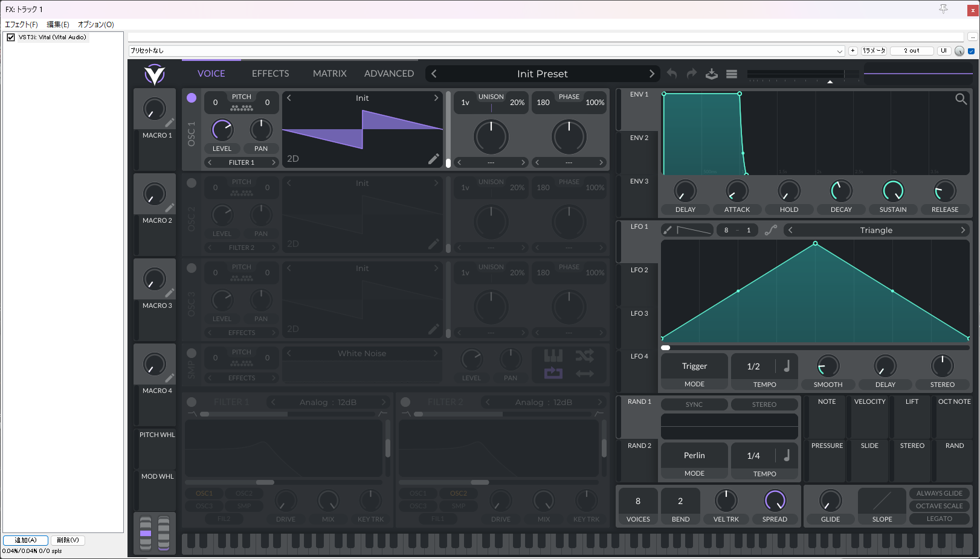
Task: Toggle VST3i Vital plugin checkbox
Action: (11, 37)
